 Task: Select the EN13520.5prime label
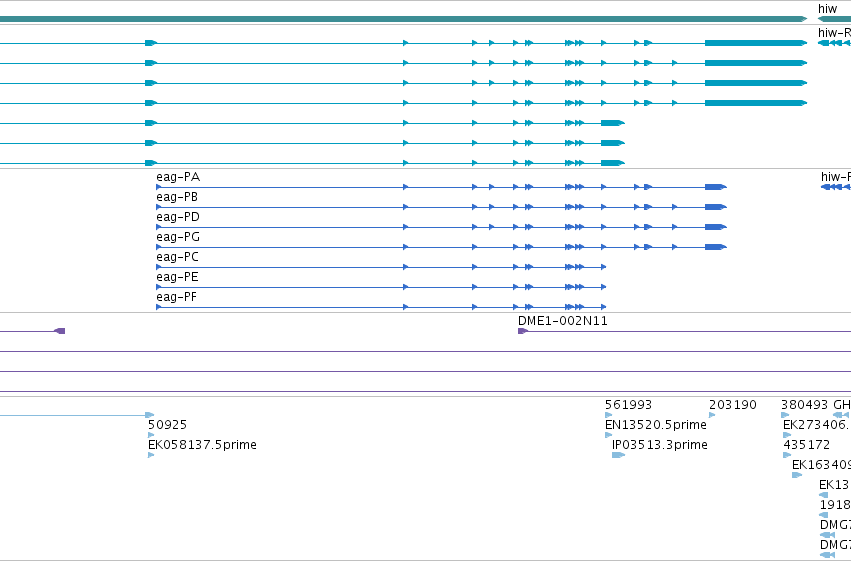pyautogui.click(x=656, y=425)
